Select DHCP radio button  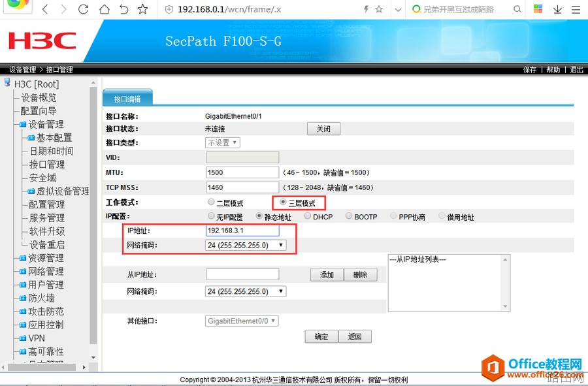click(308, 216)
